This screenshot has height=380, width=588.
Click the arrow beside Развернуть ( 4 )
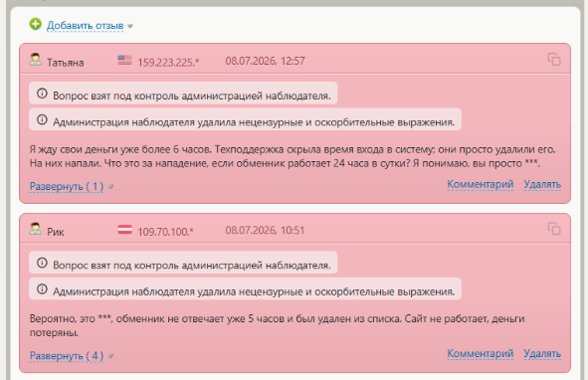pyautogui.click(x=110, y=356)
